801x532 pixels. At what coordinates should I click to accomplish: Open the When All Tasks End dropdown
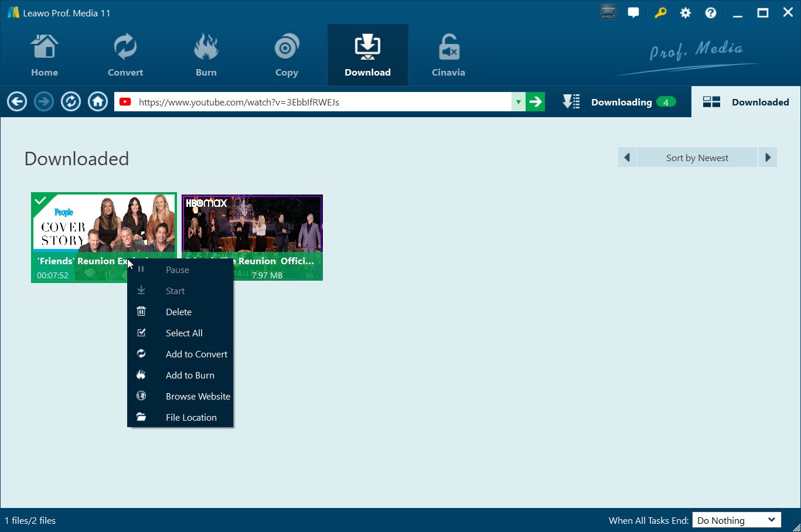click(737, 520)
